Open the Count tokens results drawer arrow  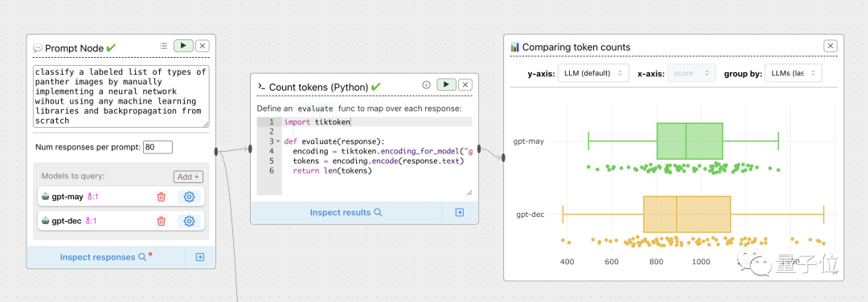click(460, 212)
